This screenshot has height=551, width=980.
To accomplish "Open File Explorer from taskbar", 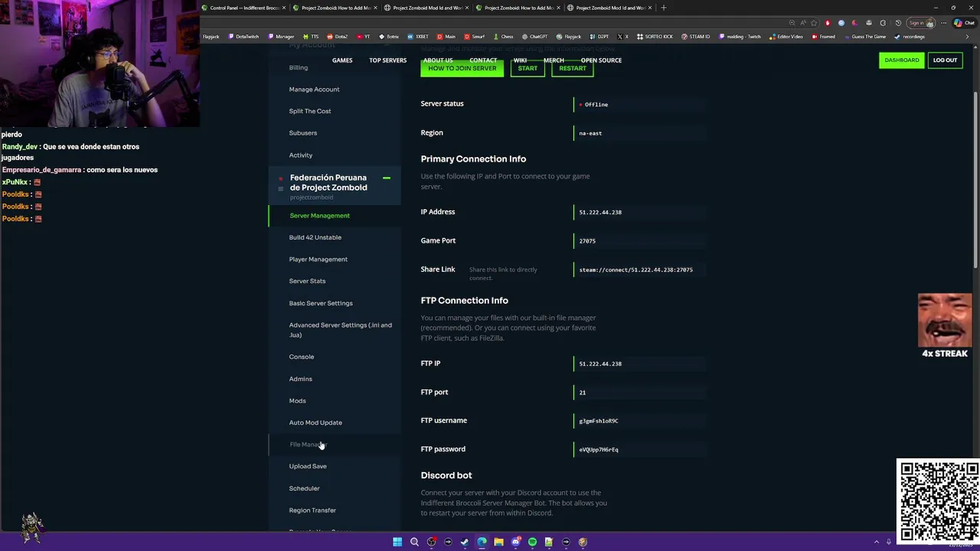I will point(498,542).
